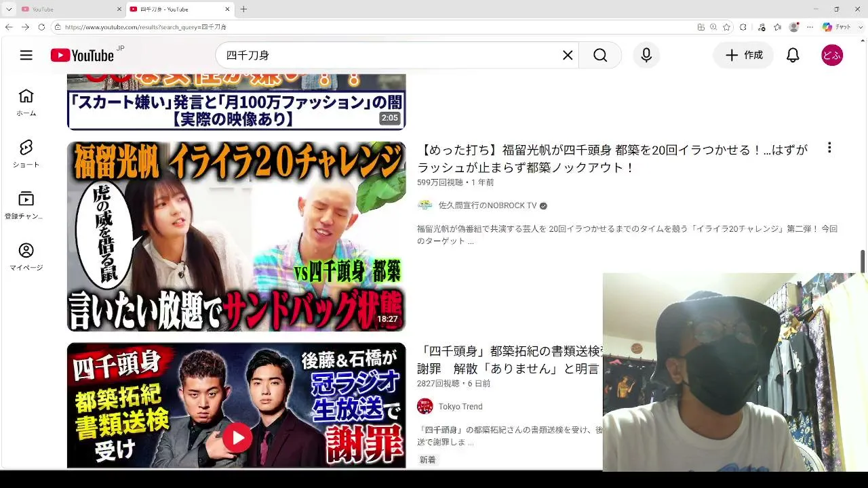The width and height of the screenshot is (868, 488).
Task: Start voice search with the microphone
Action: coord(646,56)
